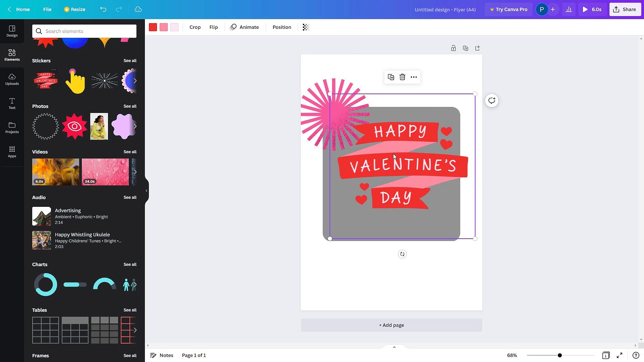644x362 pixels.
Task: Switch to the Crop tab
Action: click(x=195, y=27)
